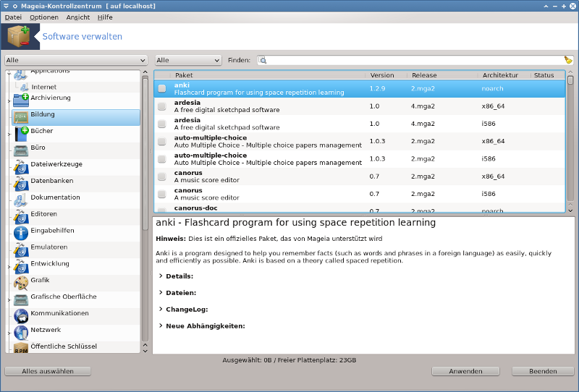The height and width of the screenshot is (392, 579).
Task: Click the broom clear-search icon
Action: pyautogui.click(x=568, y=60)
